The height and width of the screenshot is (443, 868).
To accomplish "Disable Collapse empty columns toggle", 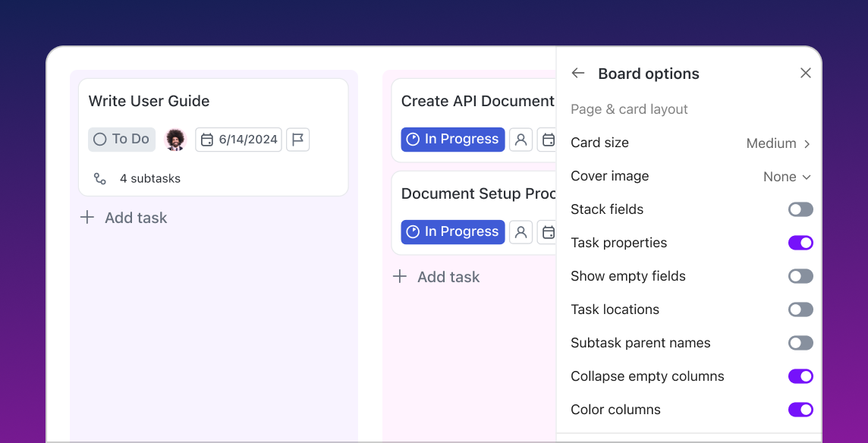I will (800, 376).
